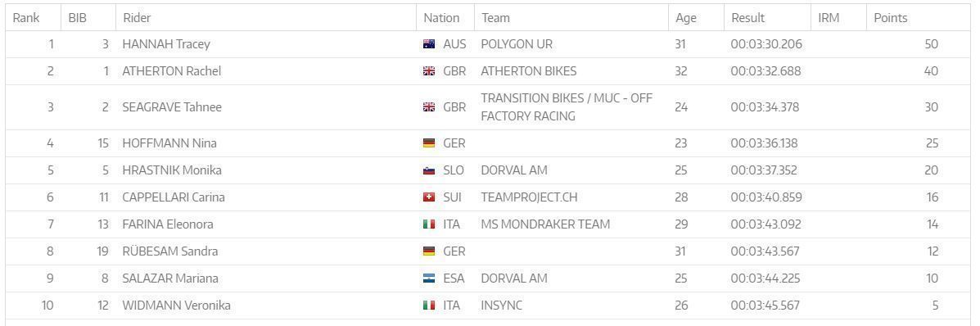Screen dimensions: 980x326
Task: Sort the table by the Rank column header
Action: 26,18
